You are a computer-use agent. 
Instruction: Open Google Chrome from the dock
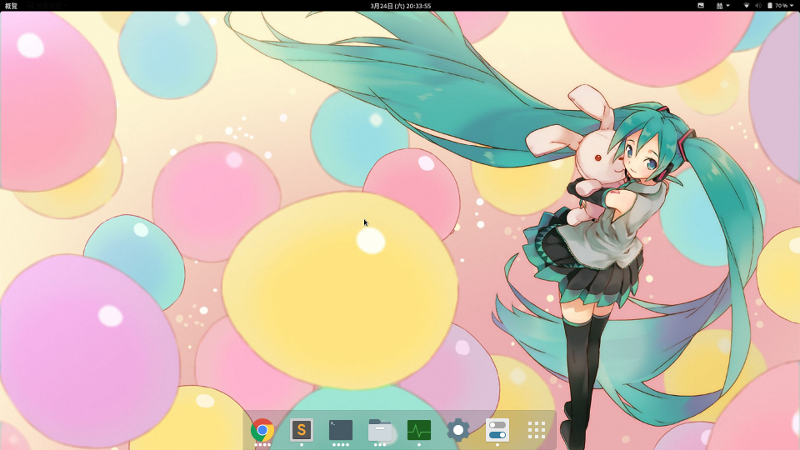(262, 431)
